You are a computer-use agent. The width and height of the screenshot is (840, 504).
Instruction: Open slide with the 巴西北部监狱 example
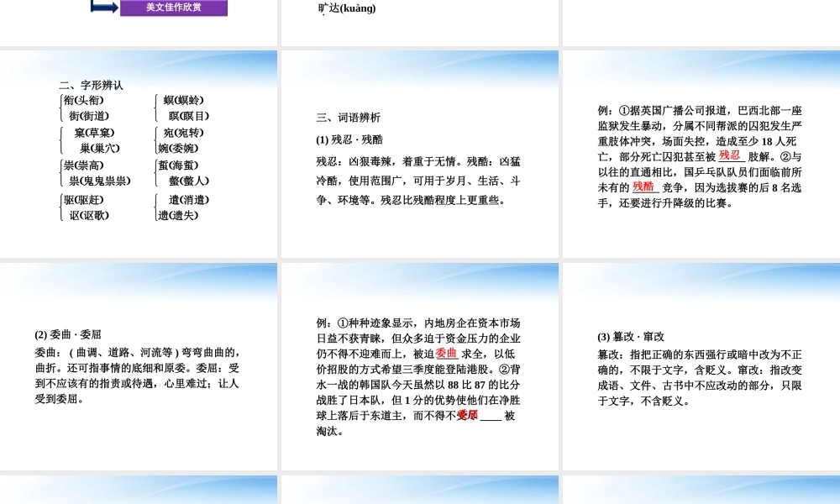[701, 154]
